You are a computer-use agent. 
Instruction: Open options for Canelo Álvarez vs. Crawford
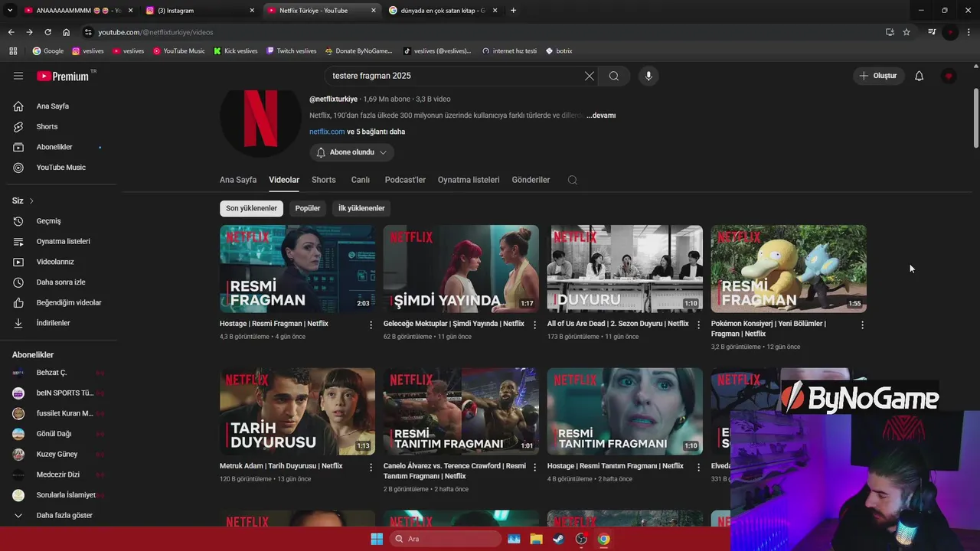535,468
